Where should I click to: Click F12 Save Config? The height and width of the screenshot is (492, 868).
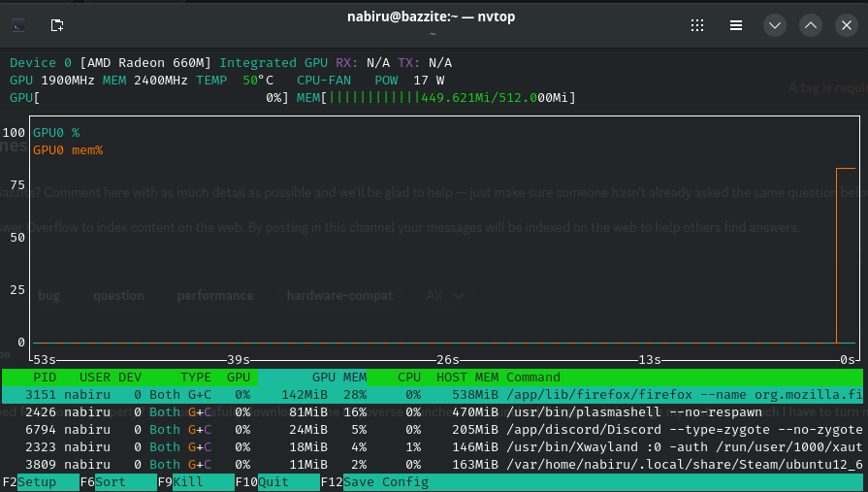point(374,482)
